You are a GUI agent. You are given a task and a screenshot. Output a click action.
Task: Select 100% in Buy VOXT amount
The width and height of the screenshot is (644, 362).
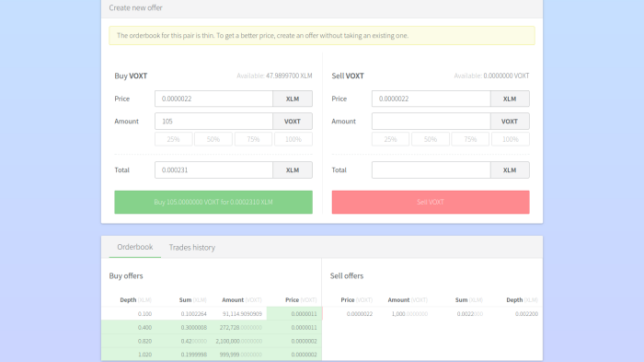point(293,139)
